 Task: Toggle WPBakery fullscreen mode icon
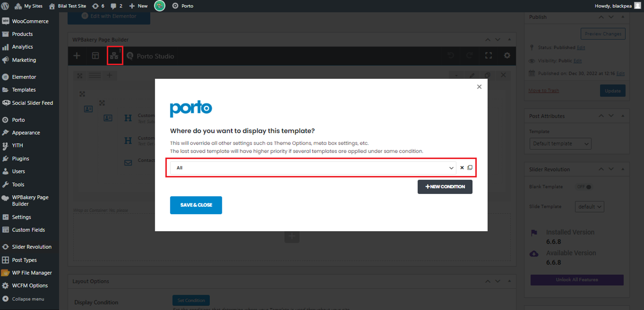[488, 56]
